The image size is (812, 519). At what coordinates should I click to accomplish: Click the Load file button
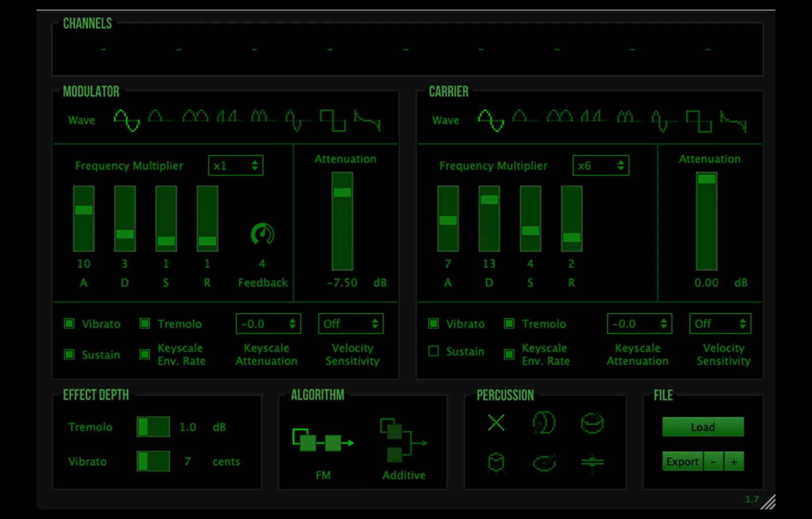(x=703, y=427)
